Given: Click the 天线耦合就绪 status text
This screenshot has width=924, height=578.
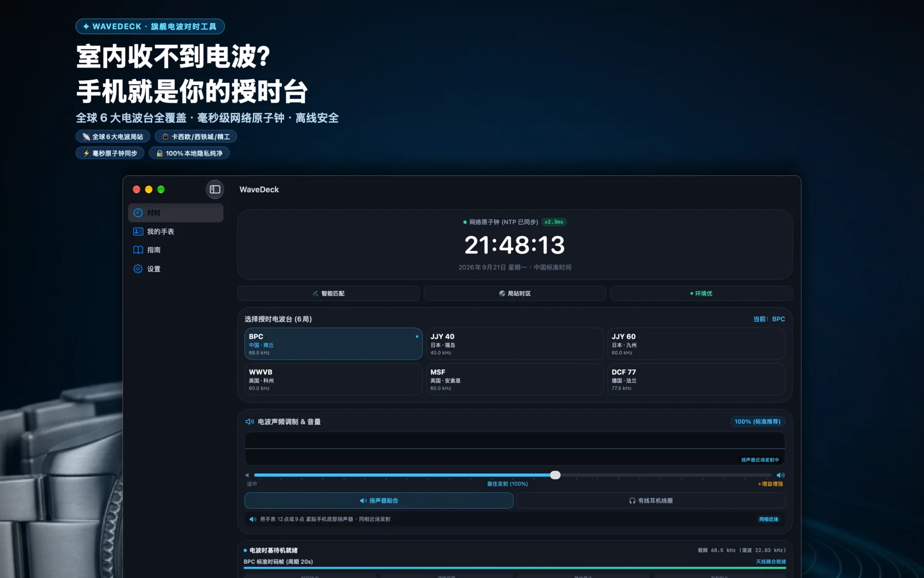Looking at the screenshot, I should point(771,562).
